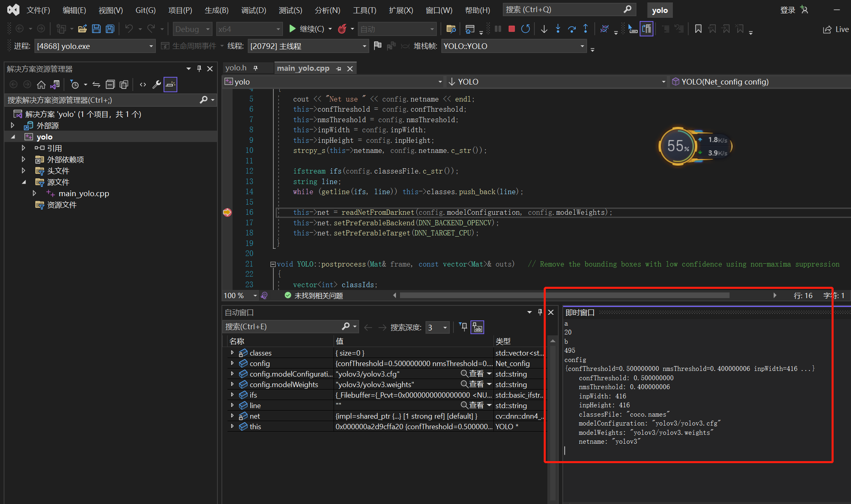Toggle pin on the main_yolo.cpp tab
Screen dimensions: 851x504
click(x=338, y=69)
